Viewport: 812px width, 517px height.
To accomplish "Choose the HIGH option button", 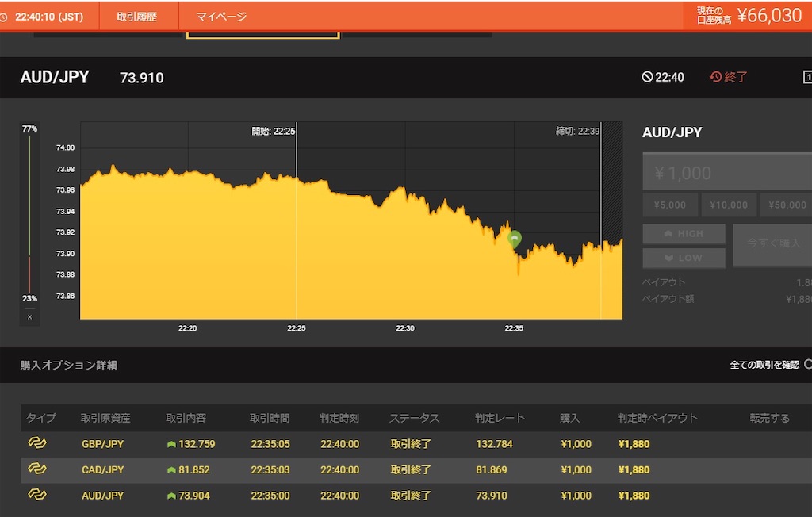I will pyautogui.click(x=684, y=234).
